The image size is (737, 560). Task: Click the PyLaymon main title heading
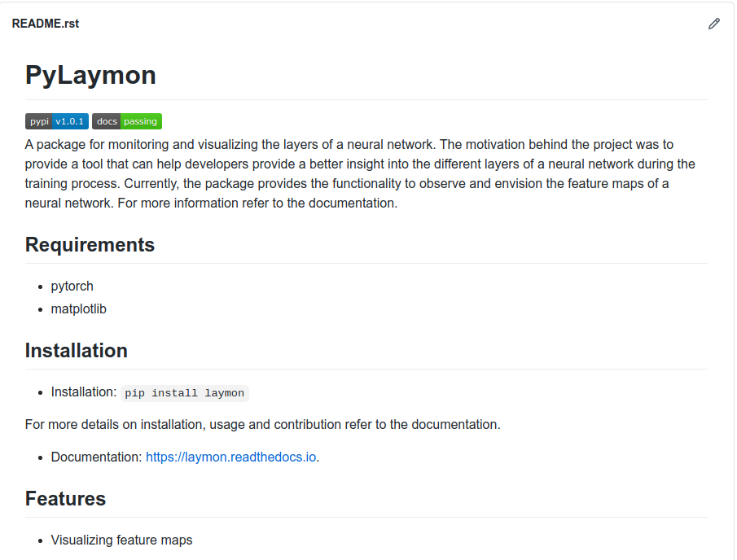(x=90, y=75)
